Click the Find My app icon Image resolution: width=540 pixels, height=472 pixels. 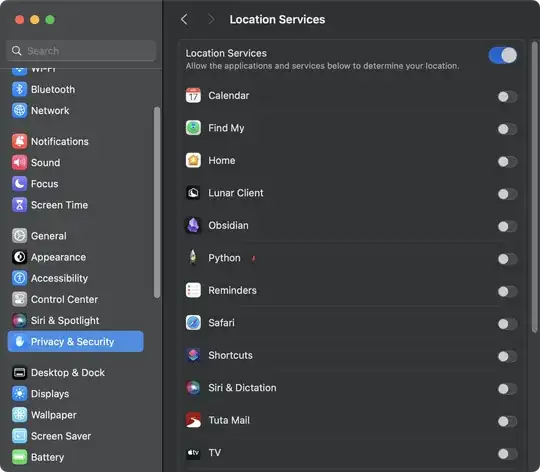pos(193,128)
